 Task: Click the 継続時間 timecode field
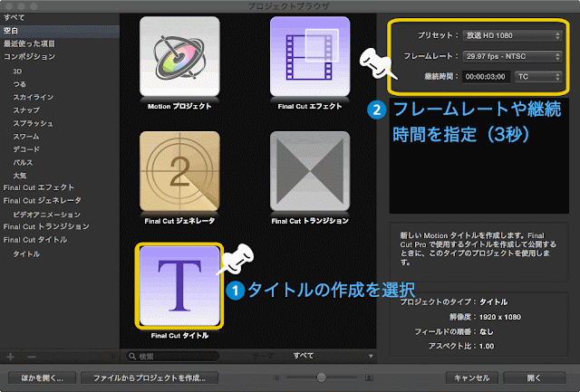pyautogui.click(x=486, y=77)
